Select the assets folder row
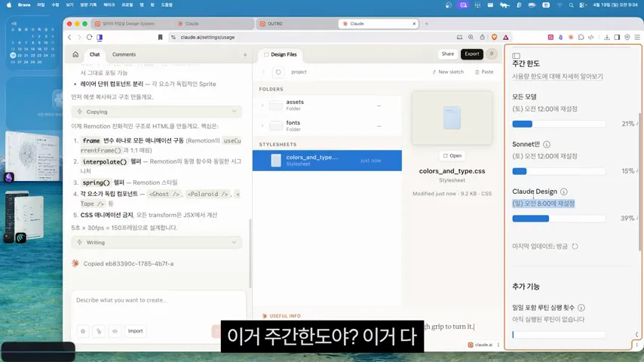This screenshot has height=362, width=644. pyautogui.click(x=327, y=105)
